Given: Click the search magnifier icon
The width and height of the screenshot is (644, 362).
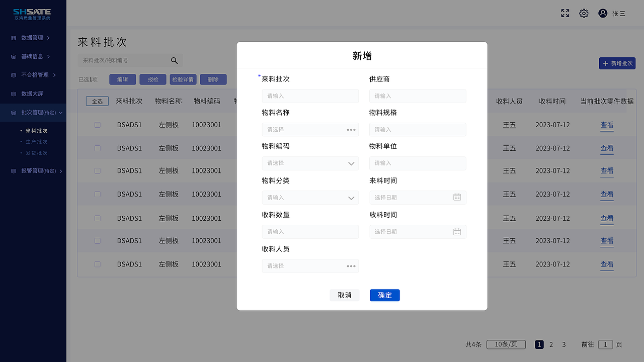Looking at the screenshot, I should pos(174,60).
